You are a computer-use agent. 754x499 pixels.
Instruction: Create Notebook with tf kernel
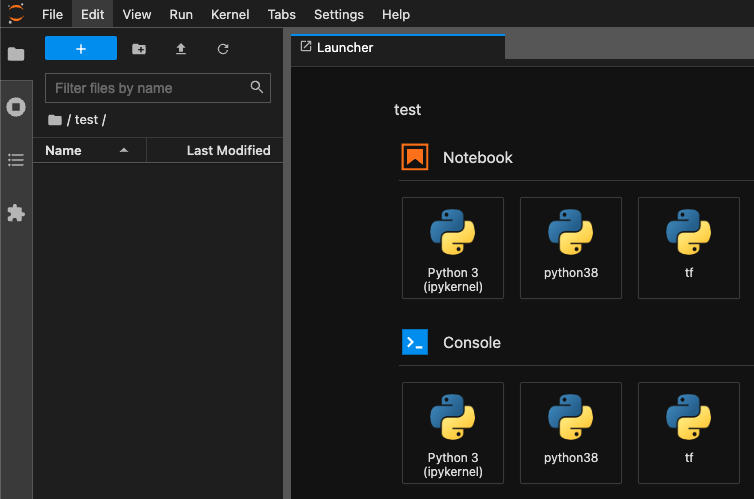tap(689, 248)
